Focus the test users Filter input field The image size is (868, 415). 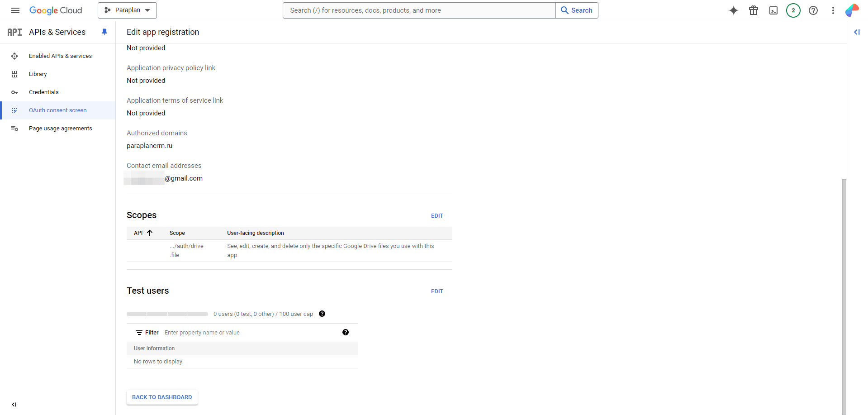pyautogui.click(x=249, y=333)
